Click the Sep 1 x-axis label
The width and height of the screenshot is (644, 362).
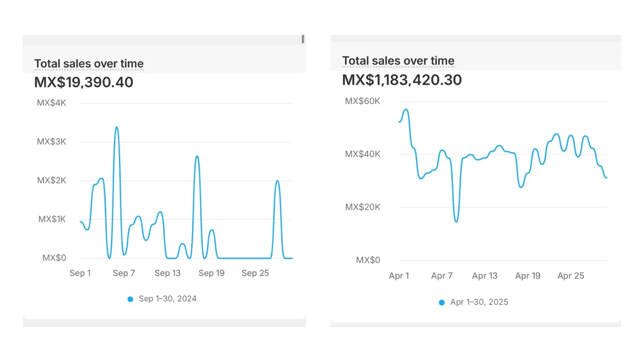click(x=80, y=273)
